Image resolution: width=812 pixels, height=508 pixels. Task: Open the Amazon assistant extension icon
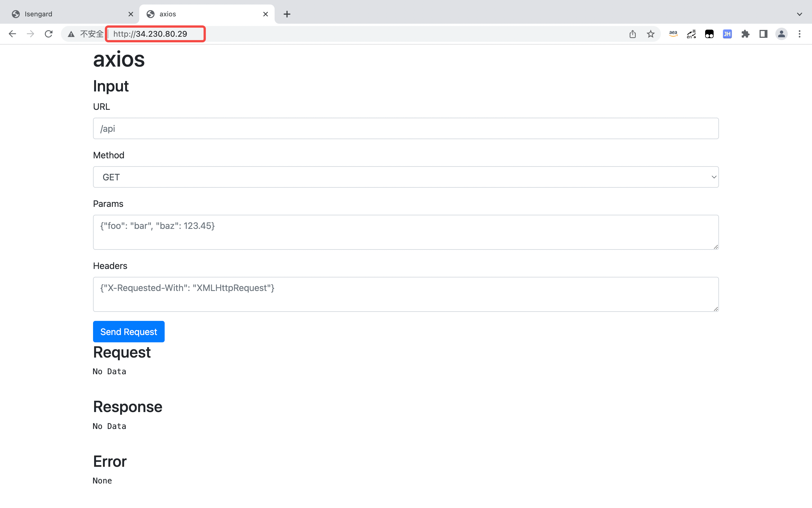673,34
